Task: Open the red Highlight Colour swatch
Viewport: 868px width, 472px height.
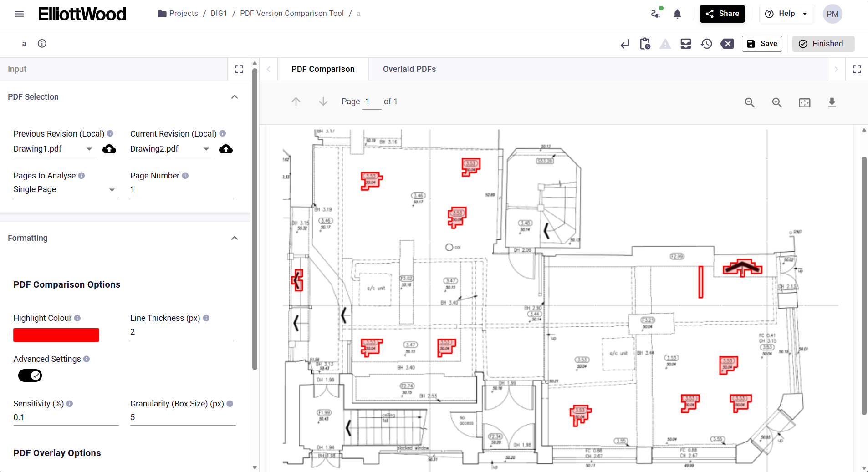Action: click(x=56, y=335)
